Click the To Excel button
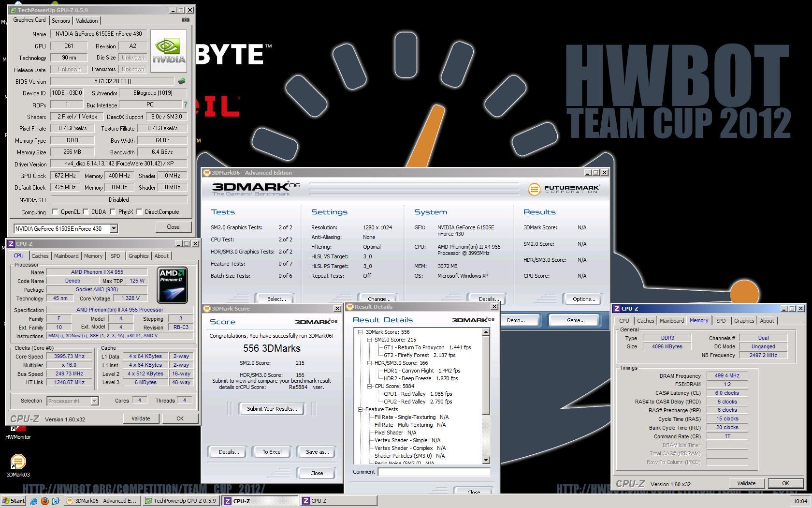This screenshot has width=812, height=508. click(272, 452)
